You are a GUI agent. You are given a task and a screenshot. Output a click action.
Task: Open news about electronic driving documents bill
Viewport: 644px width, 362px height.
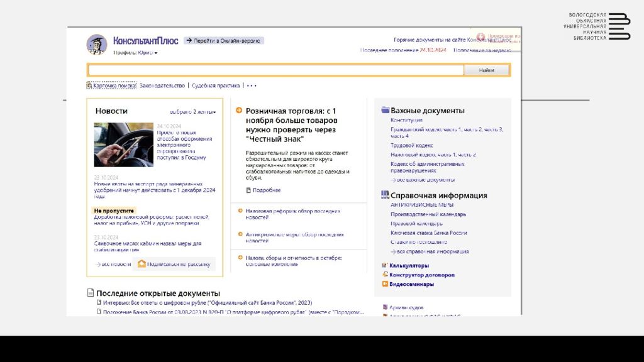point(184,145)
